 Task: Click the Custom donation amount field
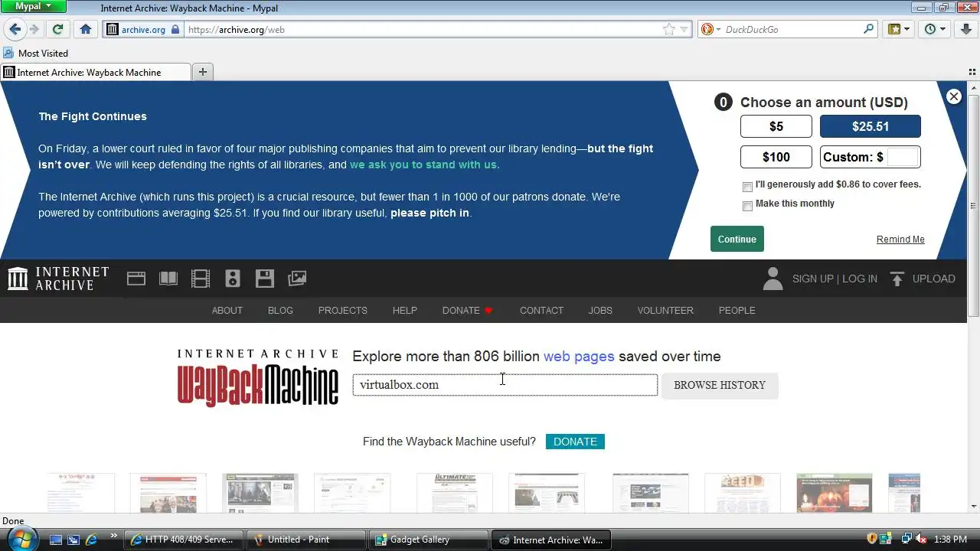coord(902,157)
